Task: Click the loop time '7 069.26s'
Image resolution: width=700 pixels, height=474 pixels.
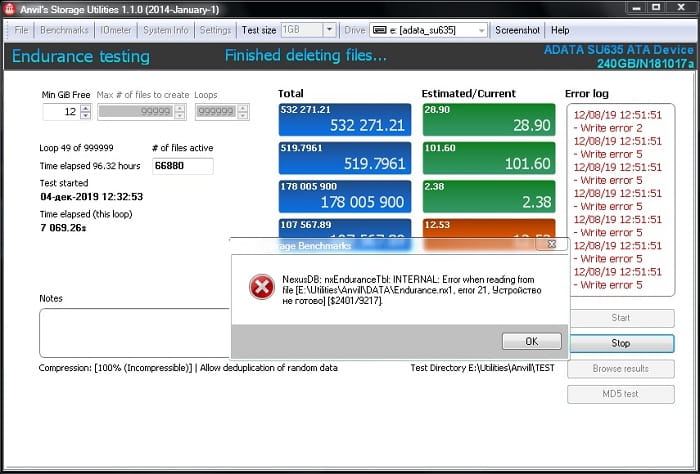Action: click(63, 228)
